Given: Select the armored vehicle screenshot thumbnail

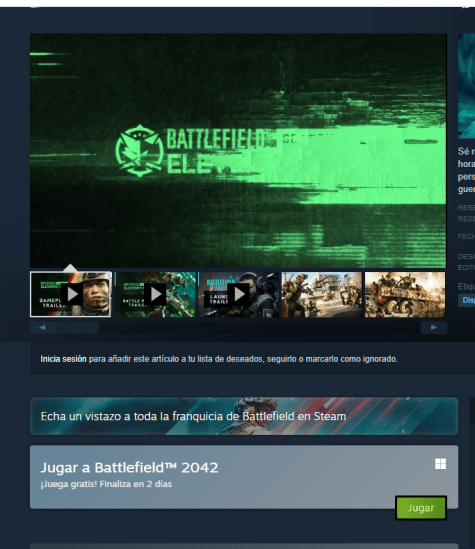Looking at the screenshot, I should 405,294.
